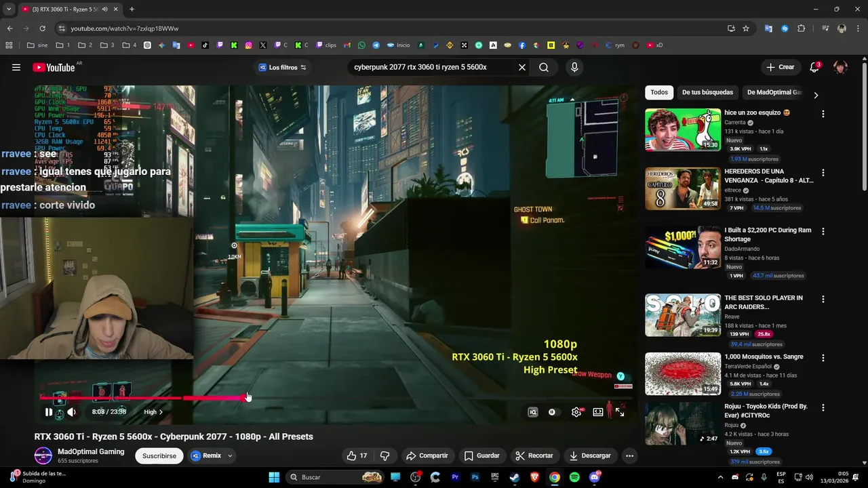This screenshot has width=868, height=488.
Task: Open the 'xD' bookmark
Action: coord(654,45)
